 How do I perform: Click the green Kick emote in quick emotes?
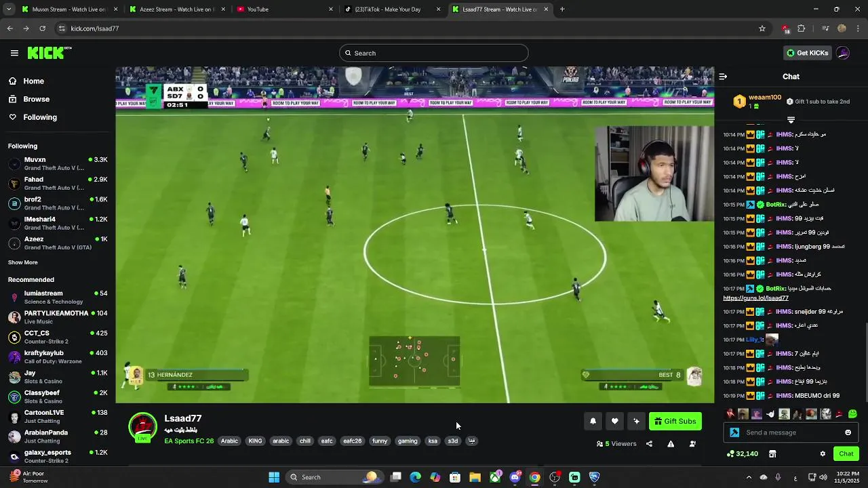[852, 413]
